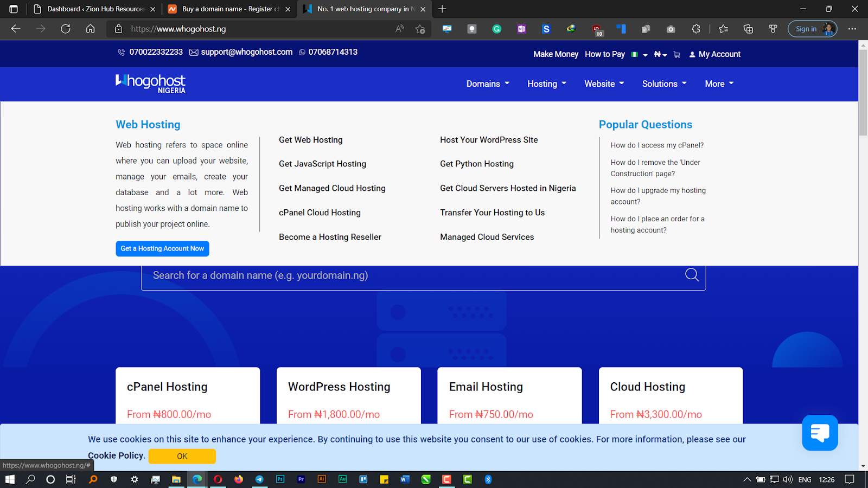The image size is (868, 488).
Task: Expand the Solutions dropdown menu
Action: click(665, 84)
